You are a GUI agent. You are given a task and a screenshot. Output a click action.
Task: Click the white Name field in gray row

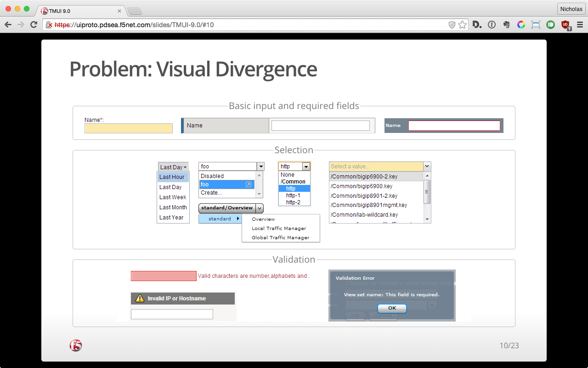tap(321, 126)
